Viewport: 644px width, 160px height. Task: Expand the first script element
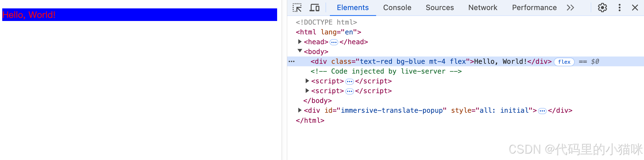click(307, 81)
